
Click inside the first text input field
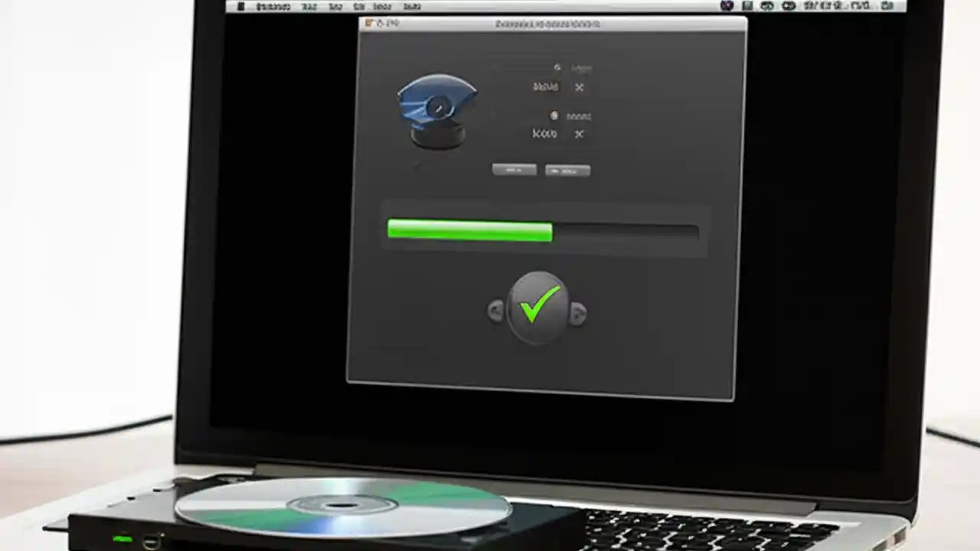tap(545, 87)
